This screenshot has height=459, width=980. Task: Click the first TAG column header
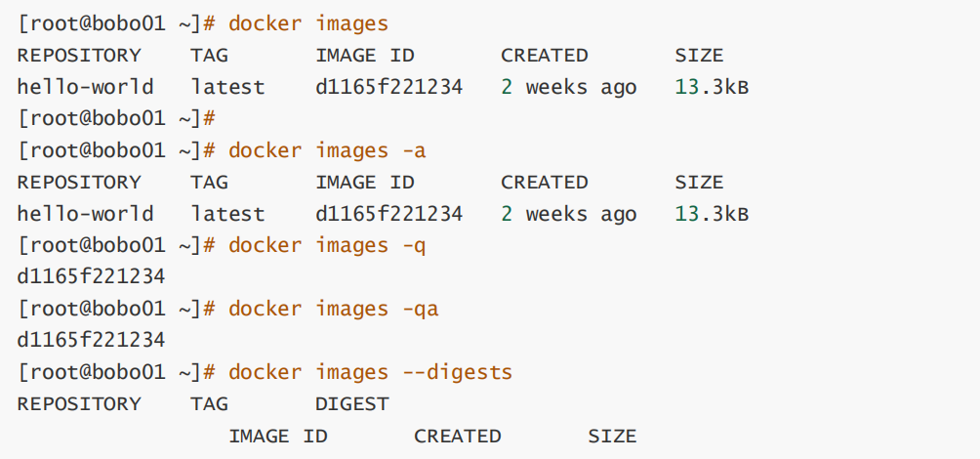(x=209, y=56)
